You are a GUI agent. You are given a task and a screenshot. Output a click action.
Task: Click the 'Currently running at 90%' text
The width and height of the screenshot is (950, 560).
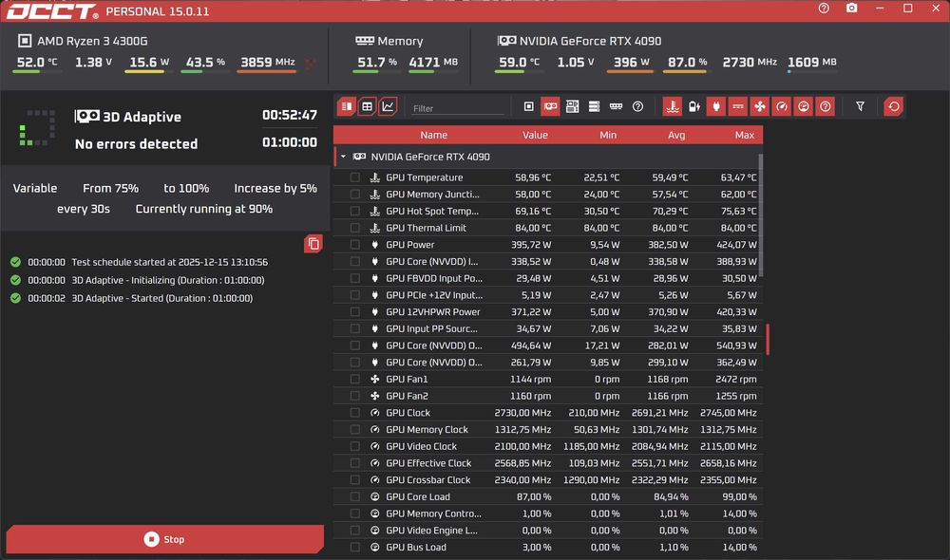click(x=204, y=209)
